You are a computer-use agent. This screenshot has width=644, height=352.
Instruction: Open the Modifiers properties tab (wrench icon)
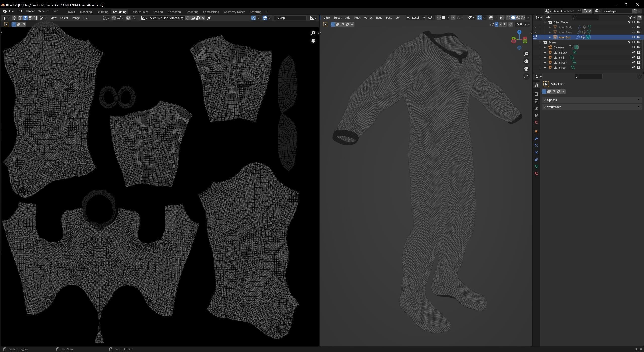[x=536, y=139]
